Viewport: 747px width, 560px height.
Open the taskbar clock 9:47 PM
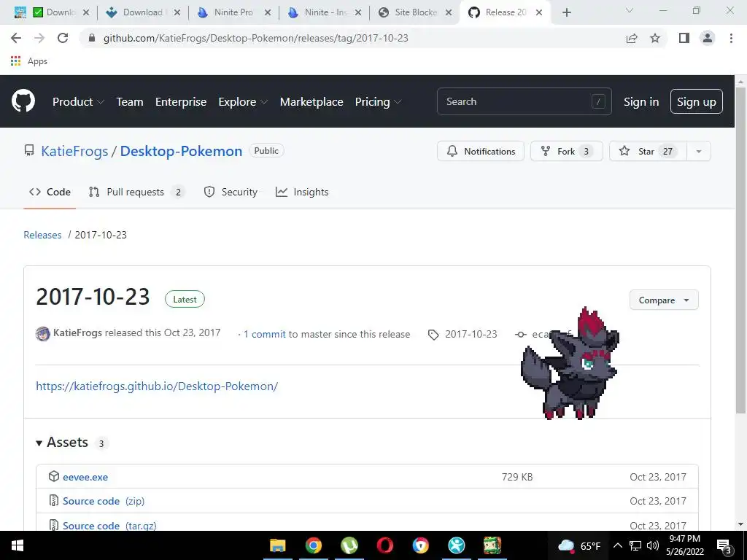point(684,545)
